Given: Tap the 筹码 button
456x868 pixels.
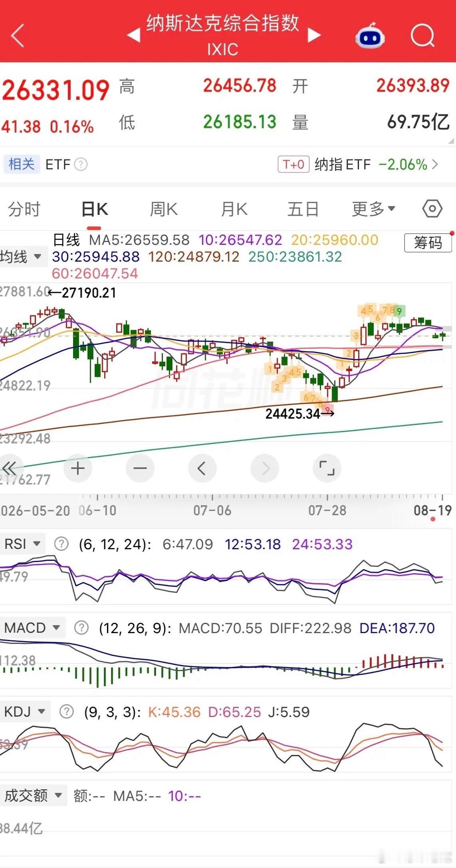Looking at the screenshot, I should coord(428,242).
